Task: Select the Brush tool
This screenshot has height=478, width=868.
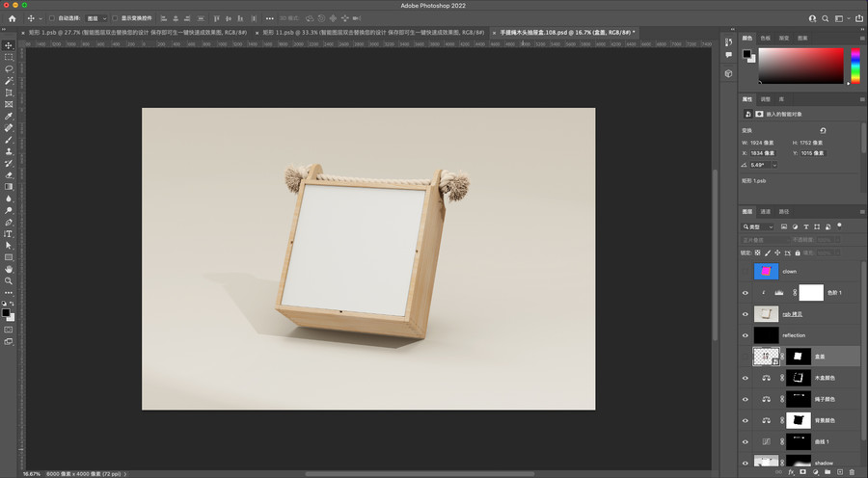Action: click(9, 140)
